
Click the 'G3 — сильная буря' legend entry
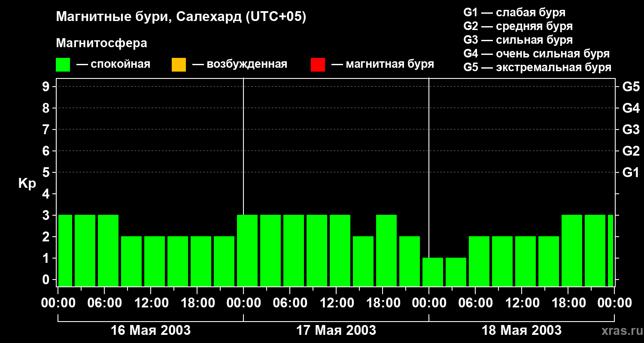518,40
